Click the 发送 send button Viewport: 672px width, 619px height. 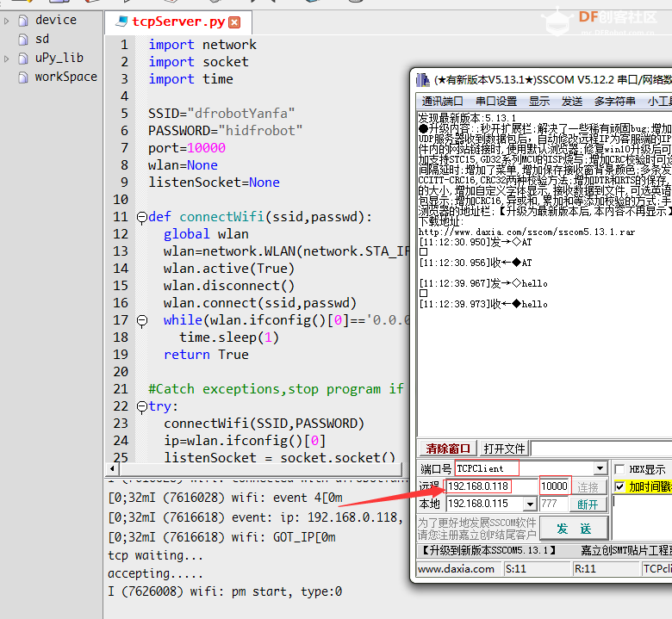click(x=575, y=529)
